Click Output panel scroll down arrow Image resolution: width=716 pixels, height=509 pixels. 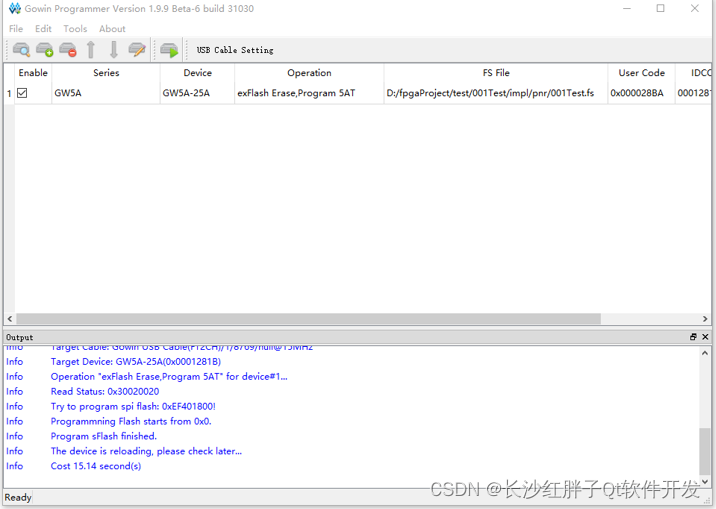click(705, 481)
